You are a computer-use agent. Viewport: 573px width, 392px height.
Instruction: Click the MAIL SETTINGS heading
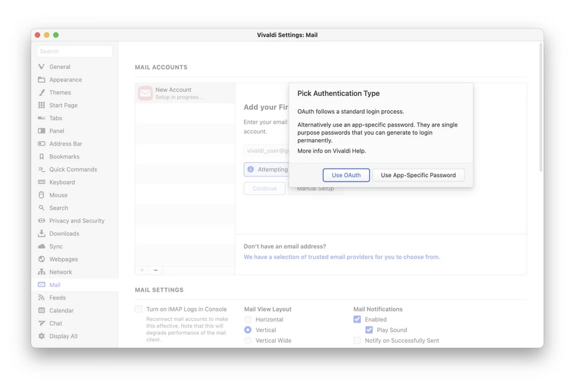(x=159, y=290)
